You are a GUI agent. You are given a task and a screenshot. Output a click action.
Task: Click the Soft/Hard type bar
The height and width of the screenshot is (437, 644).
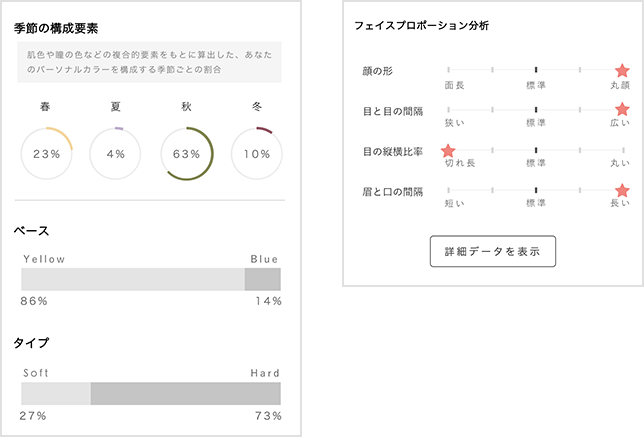tap(151, 393)
